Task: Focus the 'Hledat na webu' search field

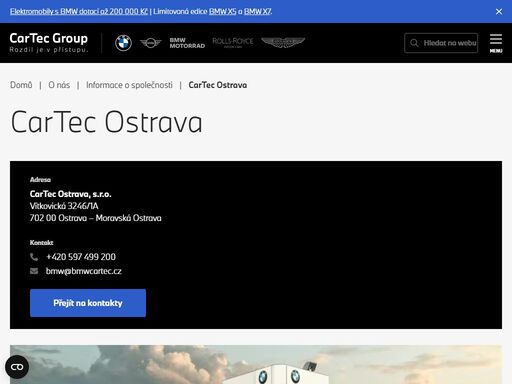Action: coord(441,43)
